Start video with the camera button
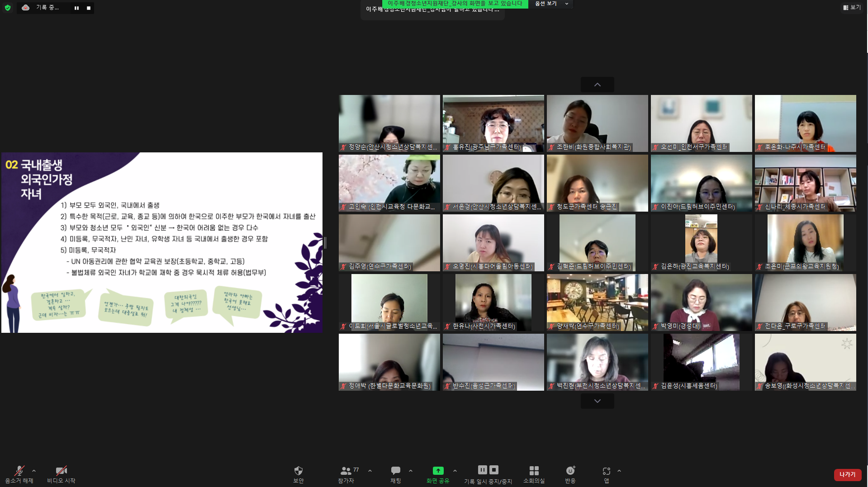This screenshot has height=487, width=868. (x=61, y=471)
